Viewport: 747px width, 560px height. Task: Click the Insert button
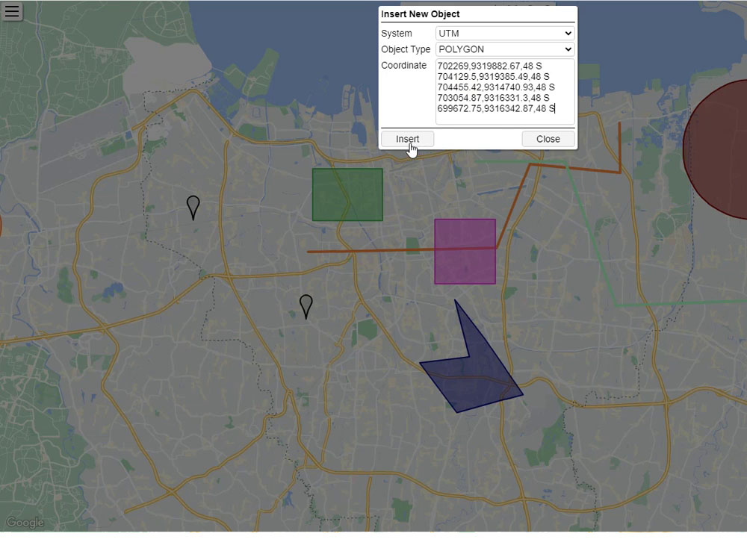[x=407, y=139]
